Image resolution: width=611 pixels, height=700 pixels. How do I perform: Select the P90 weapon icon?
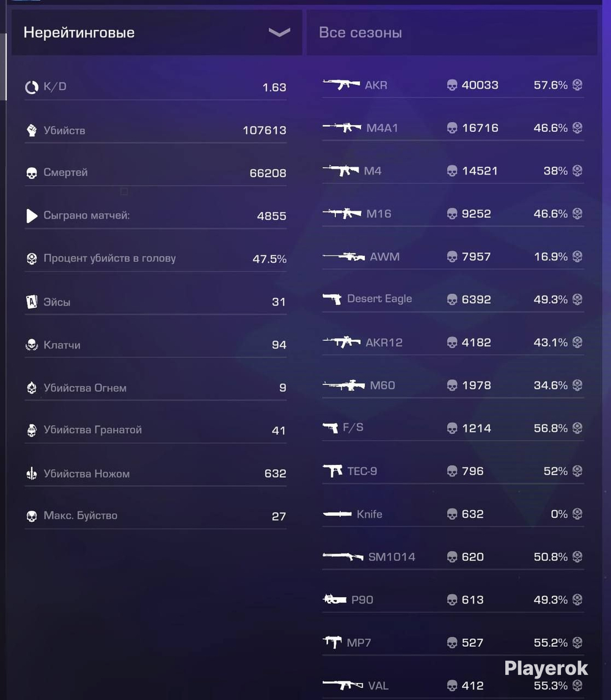pyautogui.click(x=335, y=600)
